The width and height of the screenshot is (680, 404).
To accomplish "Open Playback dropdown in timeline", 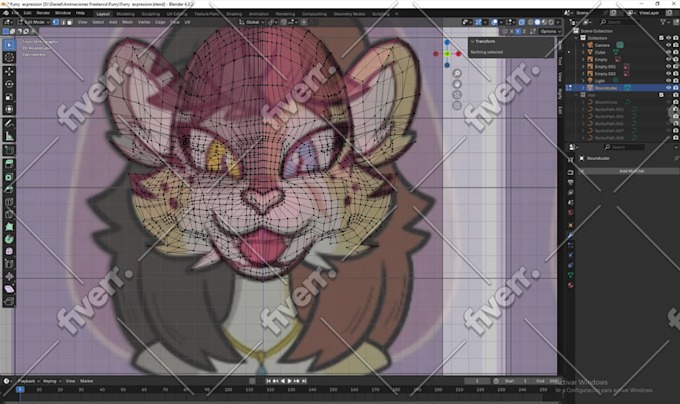I will coord(29,381).
